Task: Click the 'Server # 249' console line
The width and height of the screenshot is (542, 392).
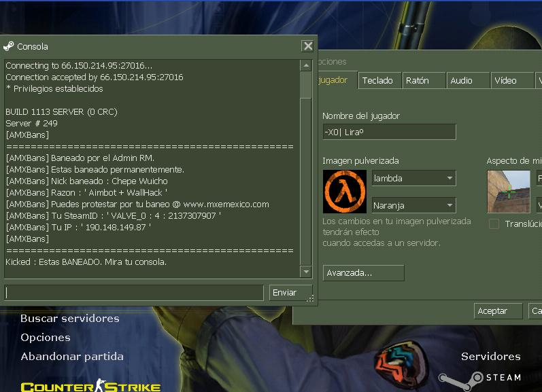Action: (x=31, y=123)
